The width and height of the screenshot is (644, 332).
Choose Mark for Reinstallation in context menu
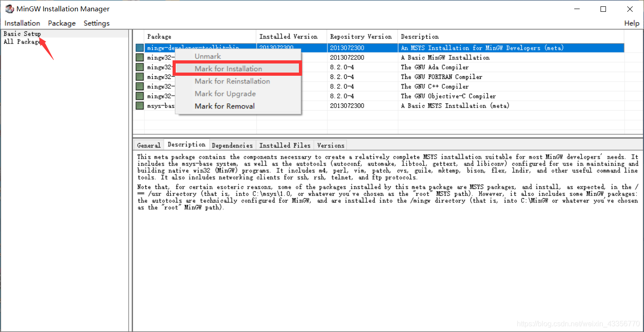[x=238, y=81]
